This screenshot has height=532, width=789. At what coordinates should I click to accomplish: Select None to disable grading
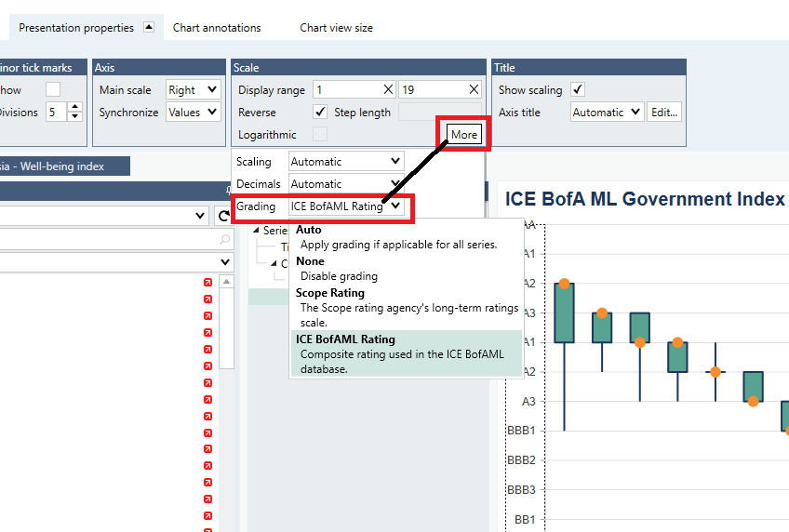tap(406, 269)
